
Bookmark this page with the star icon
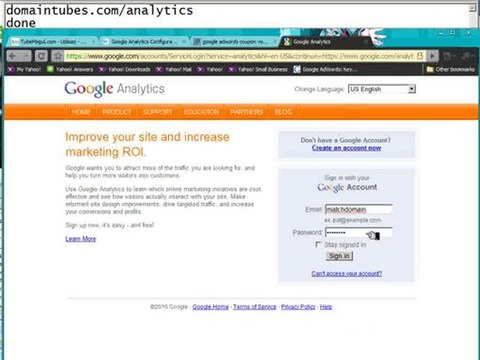(58, 56)
